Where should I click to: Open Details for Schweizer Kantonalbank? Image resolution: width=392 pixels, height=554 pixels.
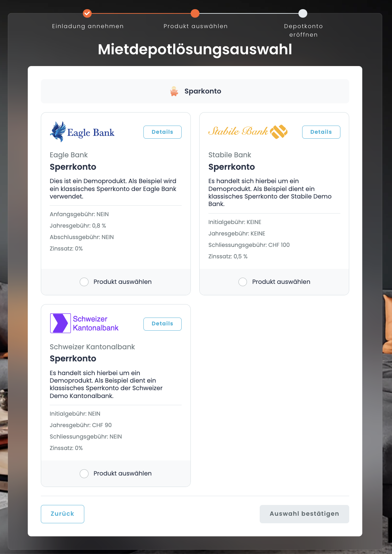coord(162,324)
